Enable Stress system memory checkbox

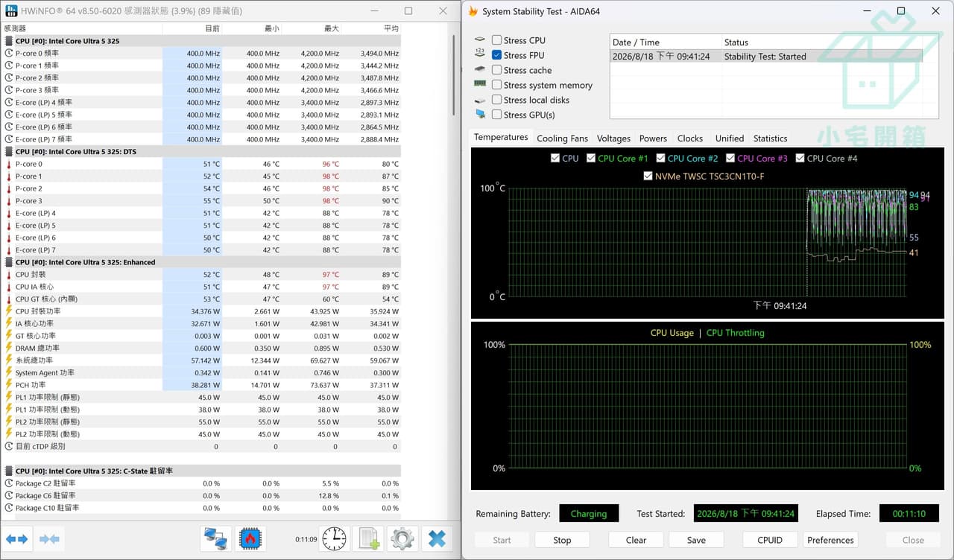point(496,85)
